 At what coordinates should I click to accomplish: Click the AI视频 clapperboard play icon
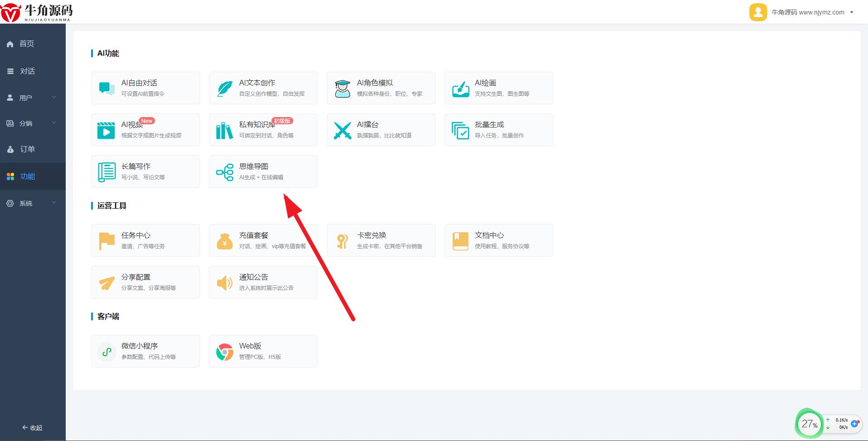106,130
